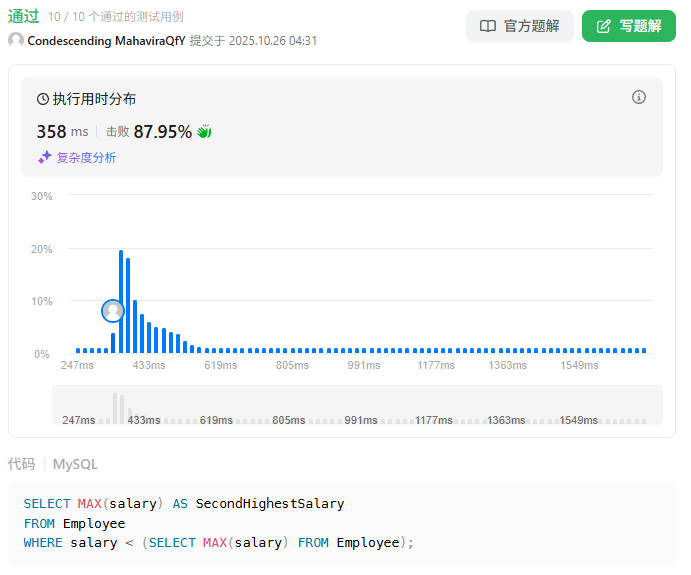The height and width of the screenshot is (575, 691).
Task: Click the avatar beside Condescending MahaviraQfY
Action: [16, 40]
